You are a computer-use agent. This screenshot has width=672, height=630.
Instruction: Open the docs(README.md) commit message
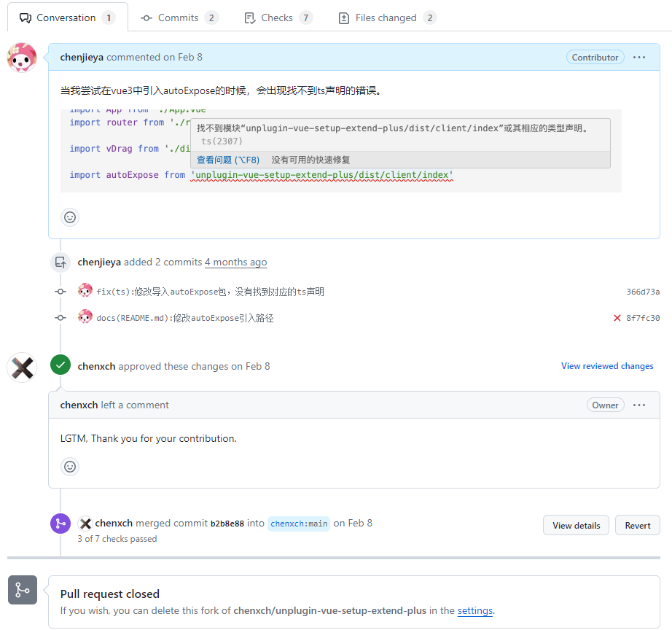[x=185, y=318]
